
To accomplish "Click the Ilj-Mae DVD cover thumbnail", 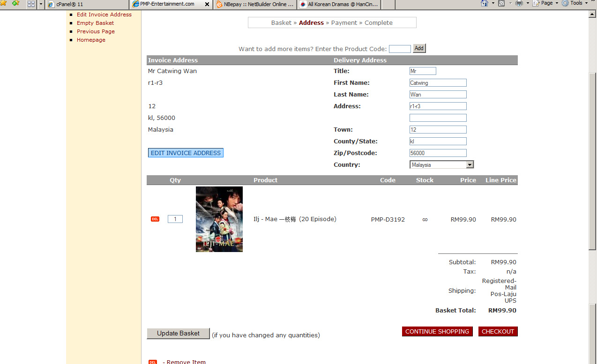I will click(x=219, y=219).
